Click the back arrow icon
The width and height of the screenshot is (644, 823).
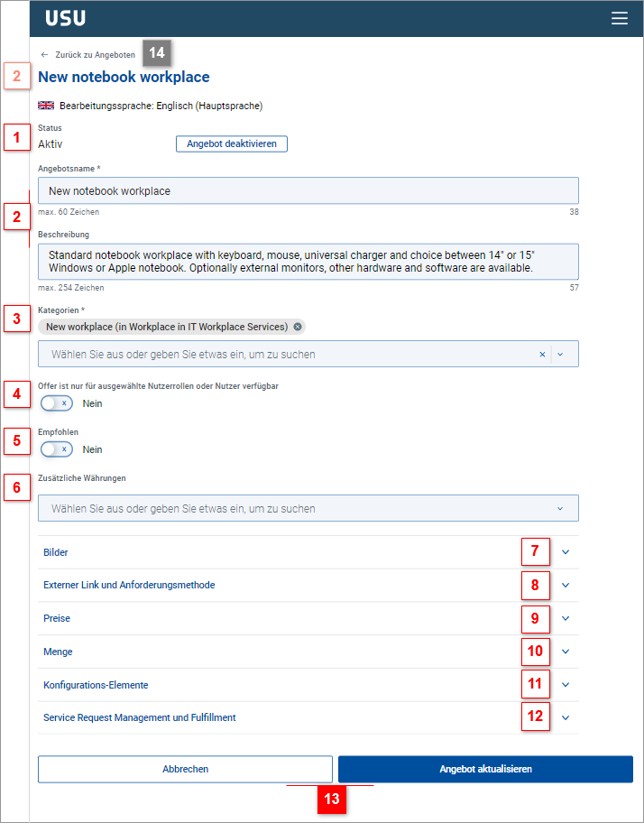[44, 55]
